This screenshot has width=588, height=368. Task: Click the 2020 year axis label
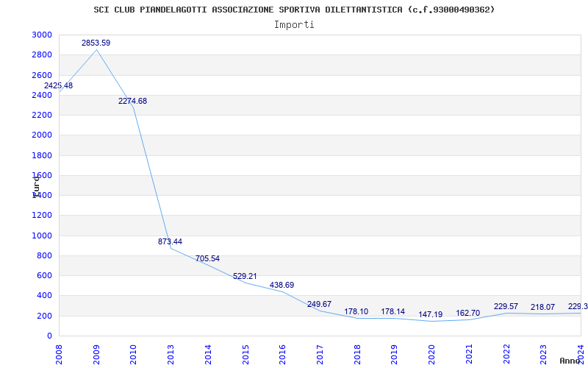(431, 352)
